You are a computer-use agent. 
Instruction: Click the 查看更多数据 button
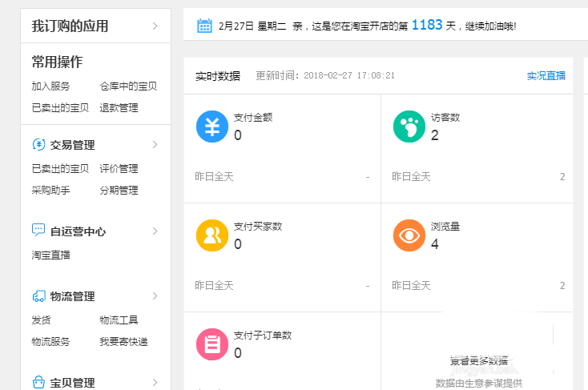478,361
